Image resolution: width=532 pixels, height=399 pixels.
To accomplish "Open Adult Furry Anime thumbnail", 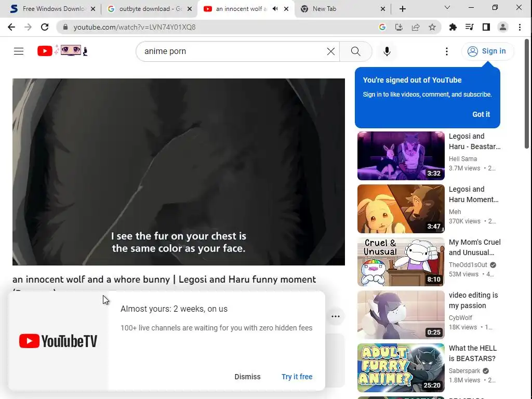I will pos(401,368).
